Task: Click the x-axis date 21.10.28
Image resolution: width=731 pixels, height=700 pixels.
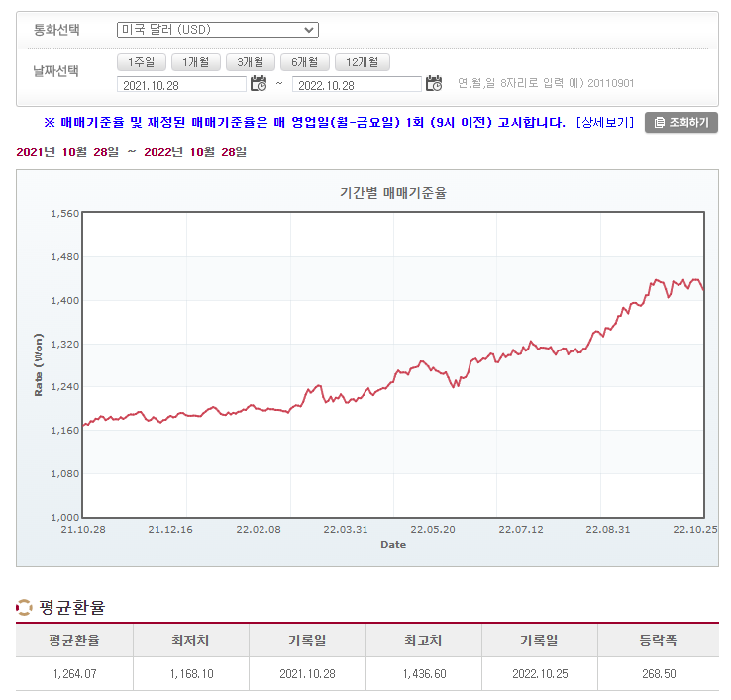Action: click(x=83, y=530)
